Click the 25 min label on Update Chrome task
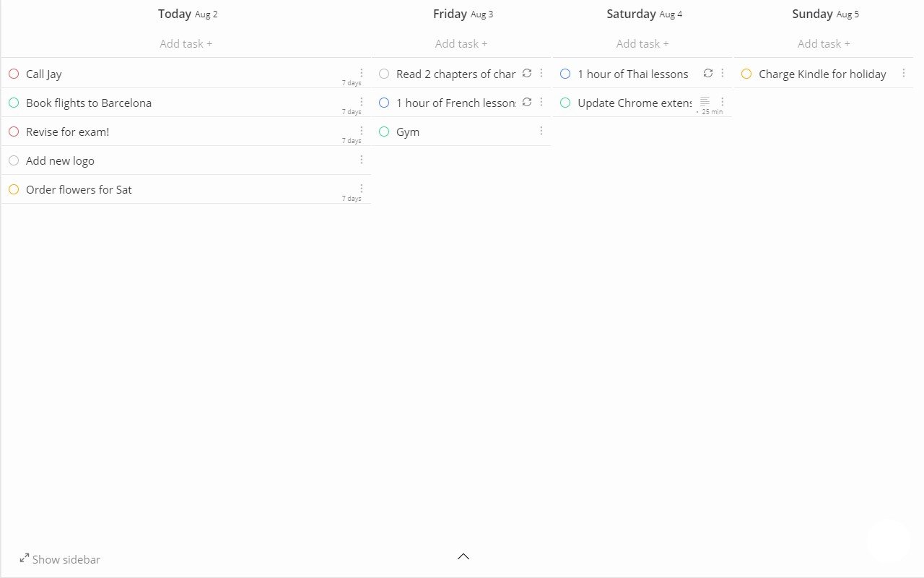The width and height of the screenshot is (924, 578). click(712, 112)
